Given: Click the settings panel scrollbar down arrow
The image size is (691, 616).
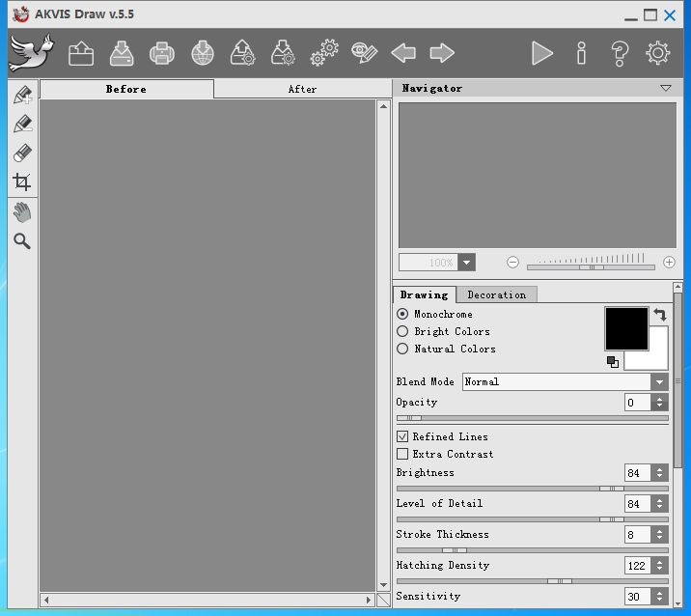Looking at the screenshot, I should (x=677, y=602).
